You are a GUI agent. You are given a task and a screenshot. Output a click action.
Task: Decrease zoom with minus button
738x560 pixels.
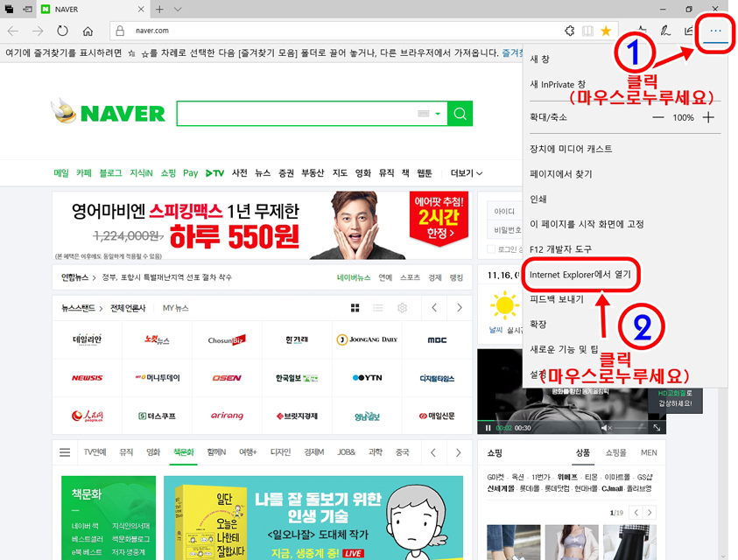(658, 117)
